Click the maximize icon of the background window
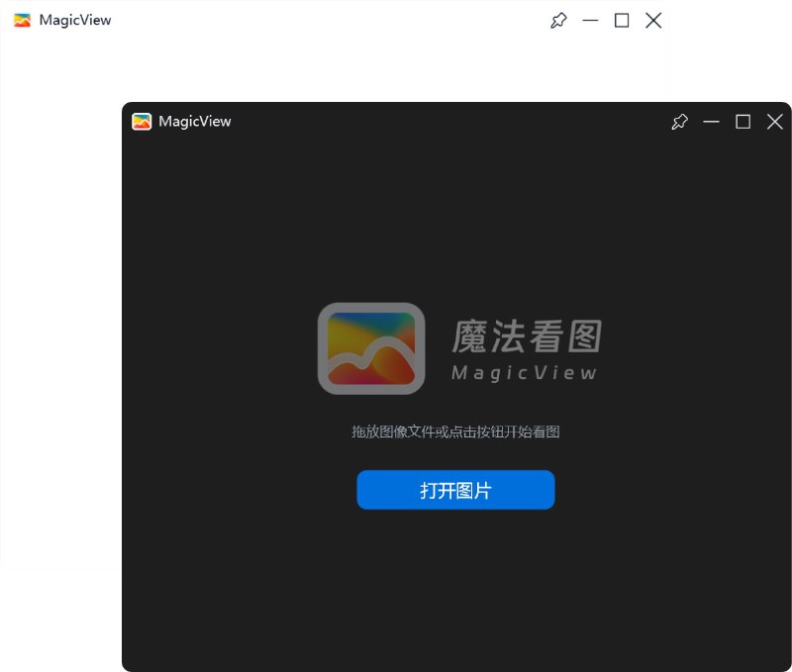 [x=621, y=20]
